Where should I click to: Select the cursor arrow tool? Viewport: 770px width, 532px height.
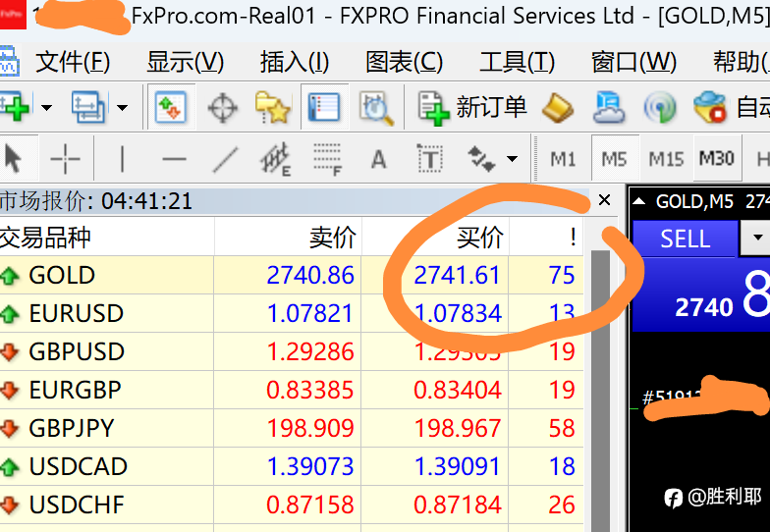[14, 159]
